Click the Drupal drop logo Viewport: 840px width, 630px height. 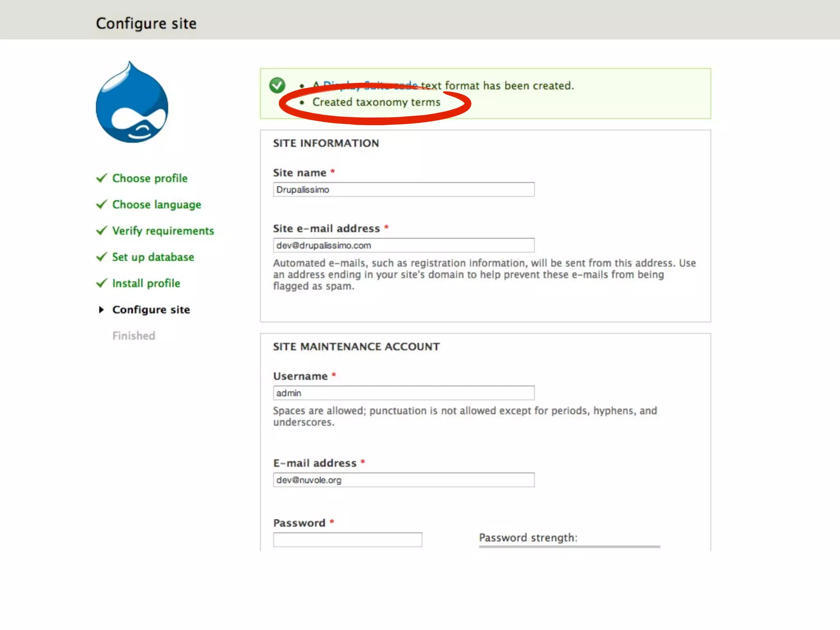pos(132,103)
